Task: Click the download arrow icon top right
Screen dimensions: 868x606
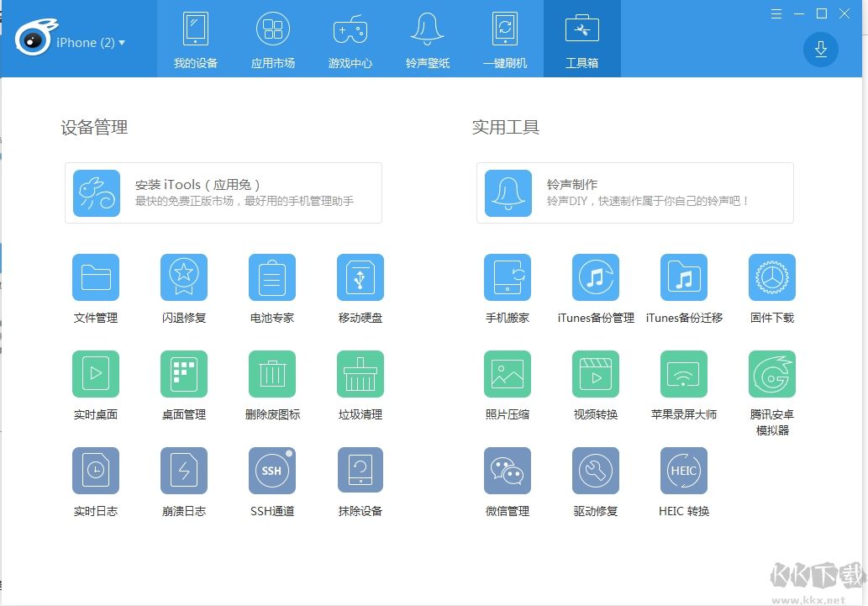Action: point(820,50)
